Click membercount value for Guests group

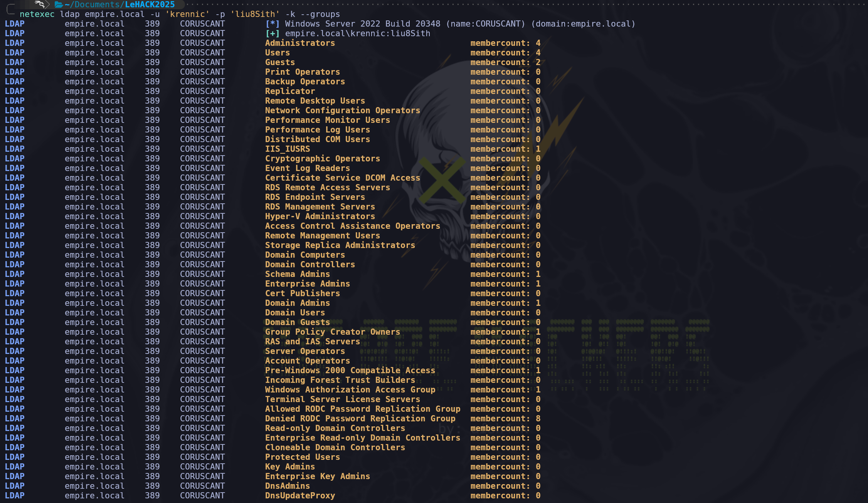[x=538, y=62]
